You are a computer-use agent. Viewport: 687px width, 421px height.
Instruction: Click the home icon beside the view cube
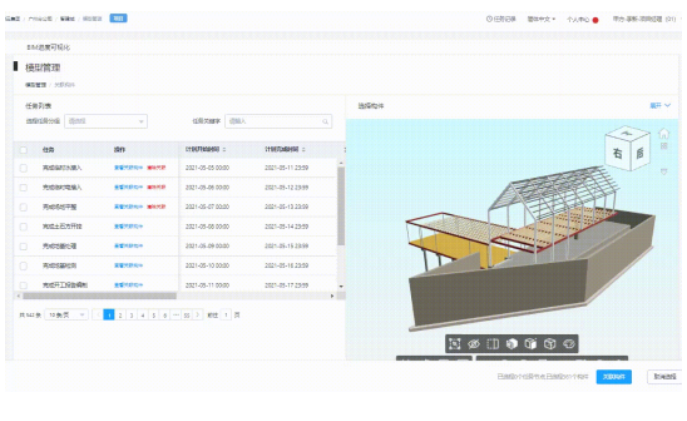(664, 133)
